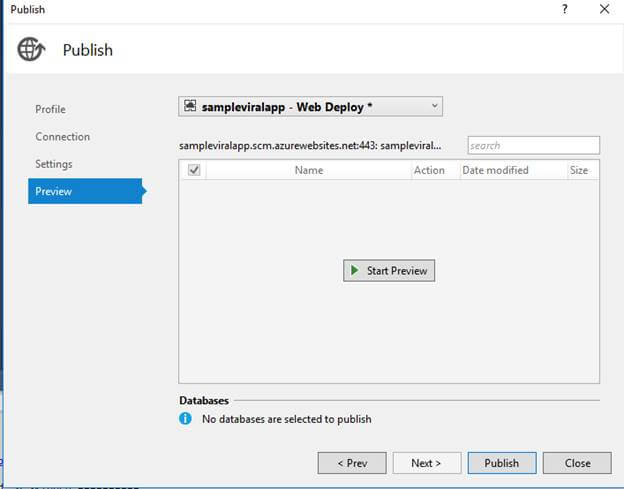Click the Next > button
Image resolution: width=624 pixels, height=489 pixels.
[x=427, y=463]
